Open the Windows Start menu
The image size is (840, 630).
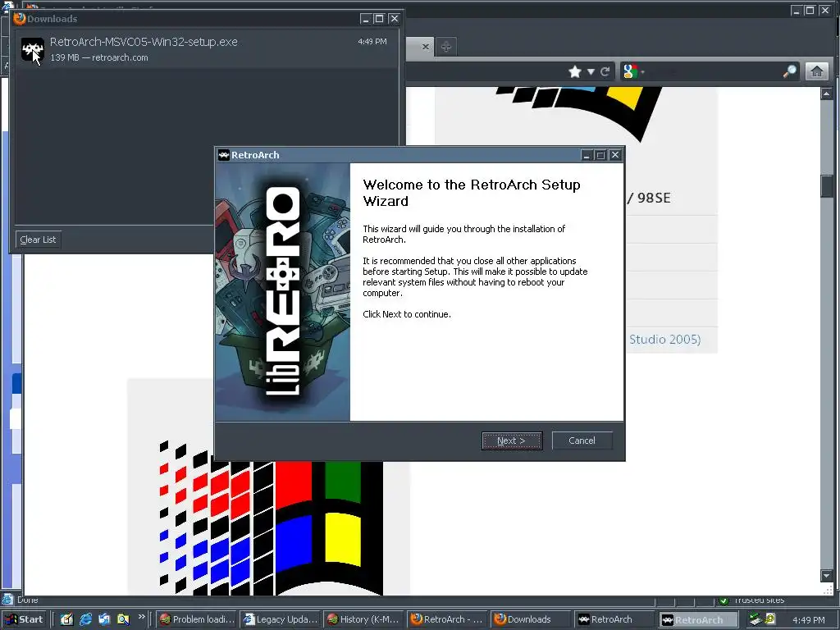(24, 619)
